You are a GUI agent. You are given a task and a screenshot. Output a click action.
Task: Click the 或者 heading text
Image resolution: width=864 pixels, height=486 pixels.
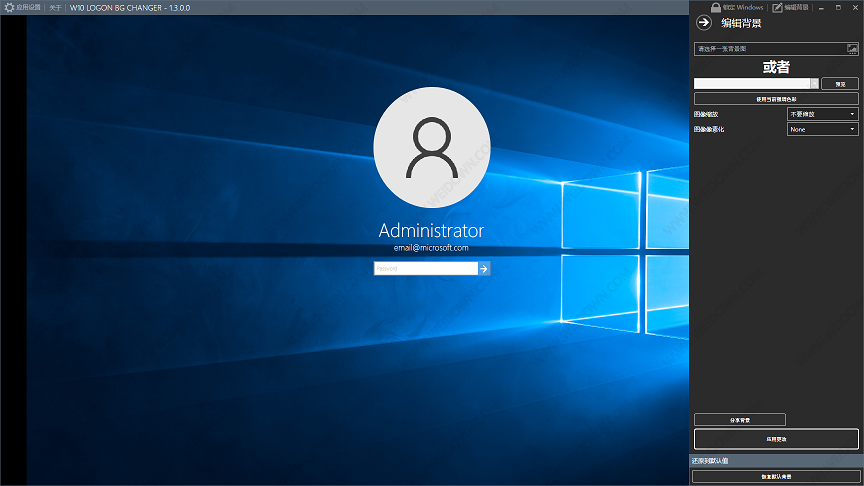pos(776,67)
